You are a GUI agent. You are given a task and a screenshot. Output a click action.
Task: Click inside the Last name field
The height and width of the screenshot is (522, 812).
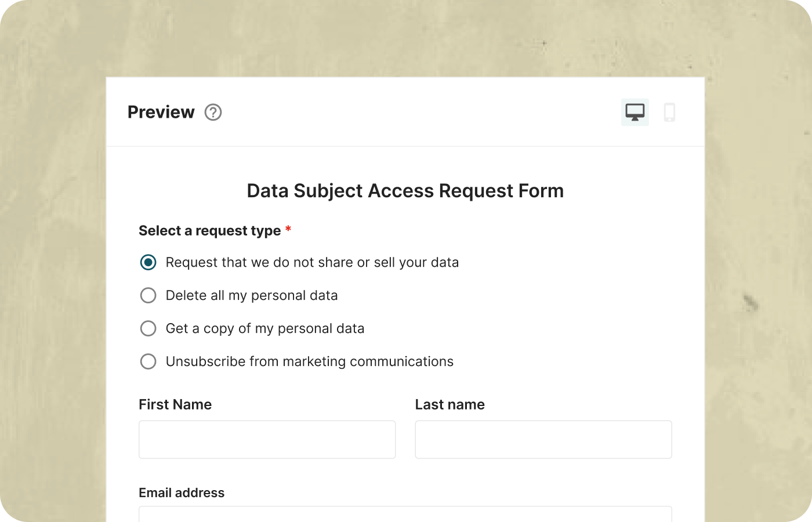click(x=543, y=439)
